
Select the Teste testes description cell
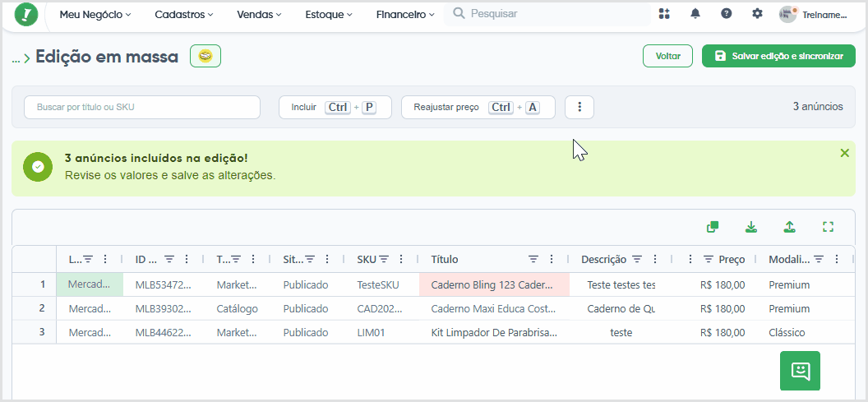tap(621, 284)
